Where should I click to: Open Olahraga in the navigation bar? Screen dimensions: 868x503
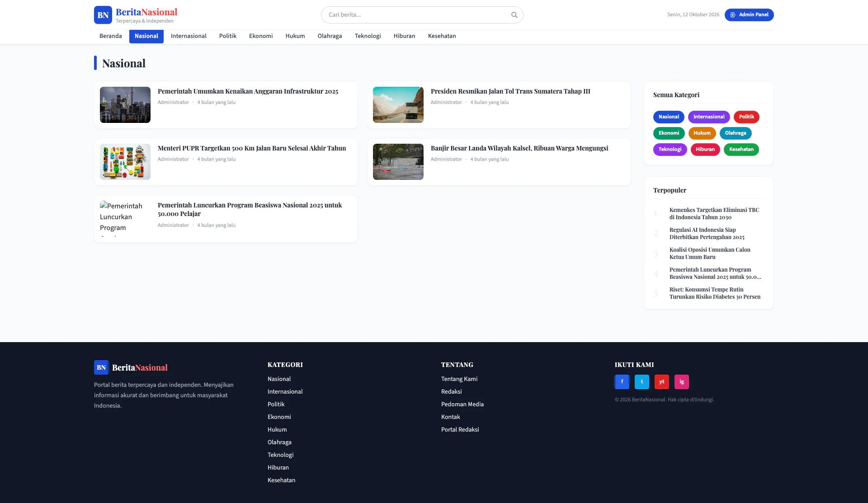pos(330,36)
